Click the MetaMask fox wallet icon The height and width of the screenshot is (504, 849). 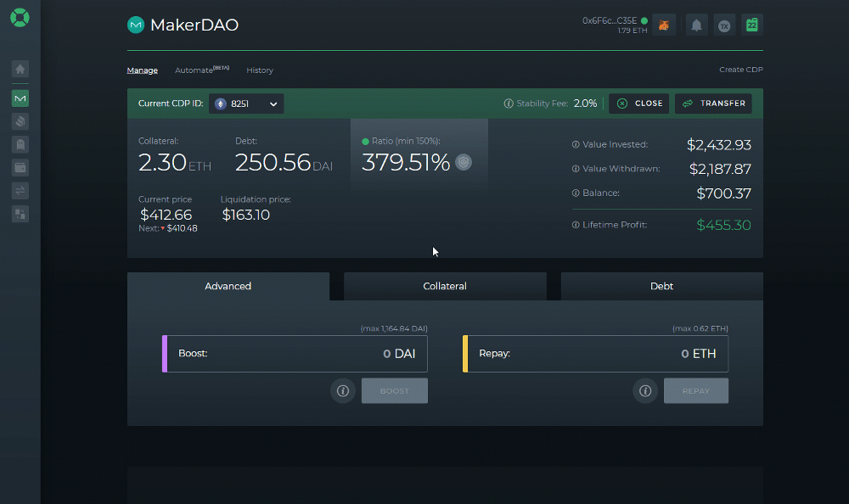pyautogui.click(x=664, y=25)
